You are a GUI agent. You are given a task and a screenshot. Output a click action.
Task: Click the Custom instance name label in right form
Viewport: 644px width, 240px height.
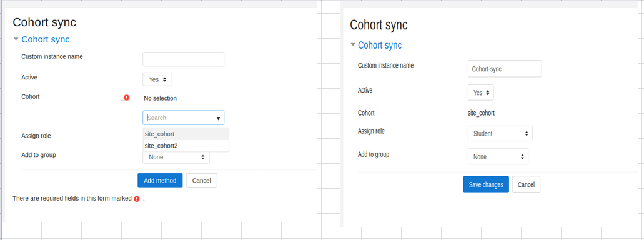(385, 66)
